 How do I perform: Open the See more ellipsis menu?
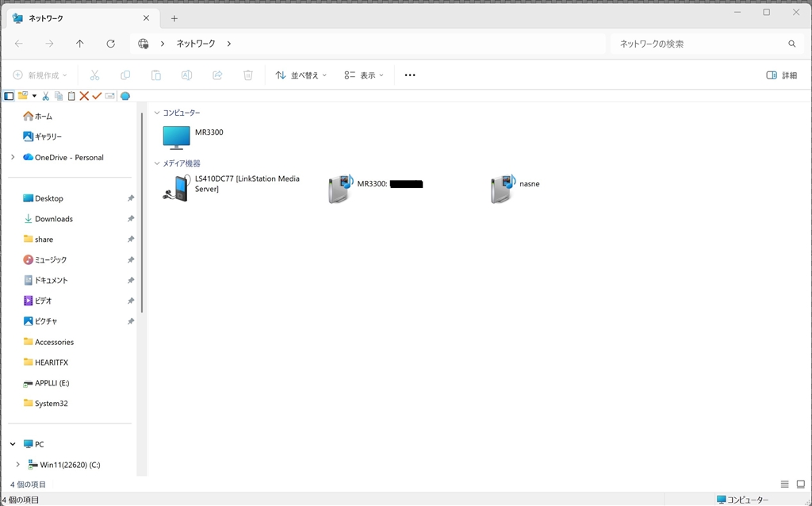point(410,75)
